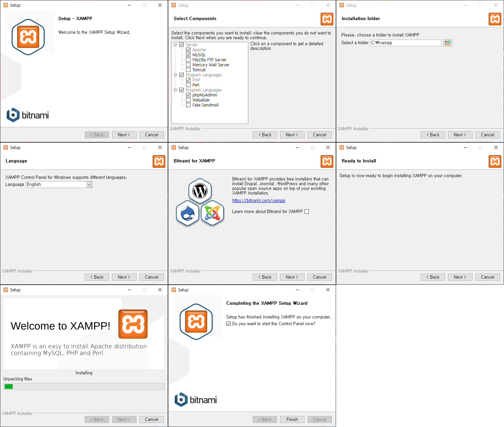Collapse the Server tree node
The image size is (504, 427).
pyautogui.click(x=175, y=45)
